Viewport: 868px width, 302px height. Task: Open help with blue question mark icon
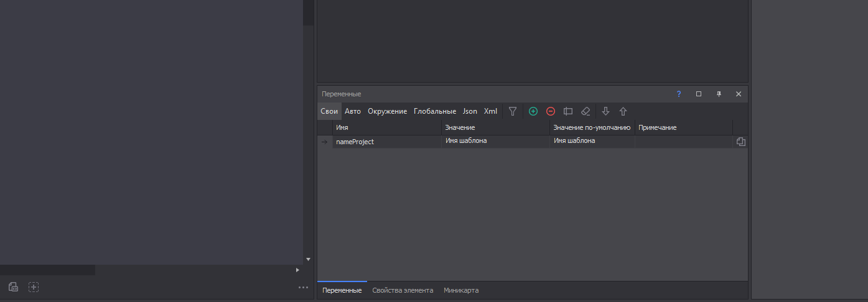pos(679,94)
